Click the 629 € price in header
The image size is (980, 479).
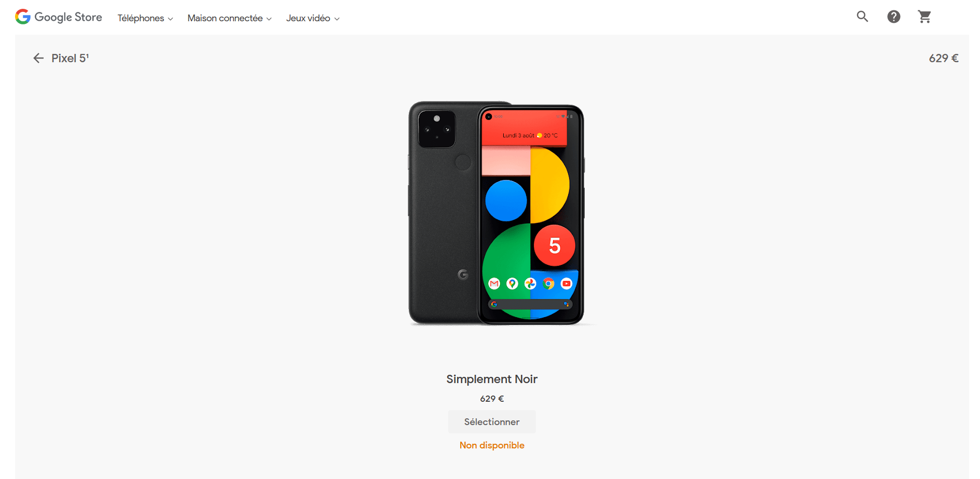point(944,58)
